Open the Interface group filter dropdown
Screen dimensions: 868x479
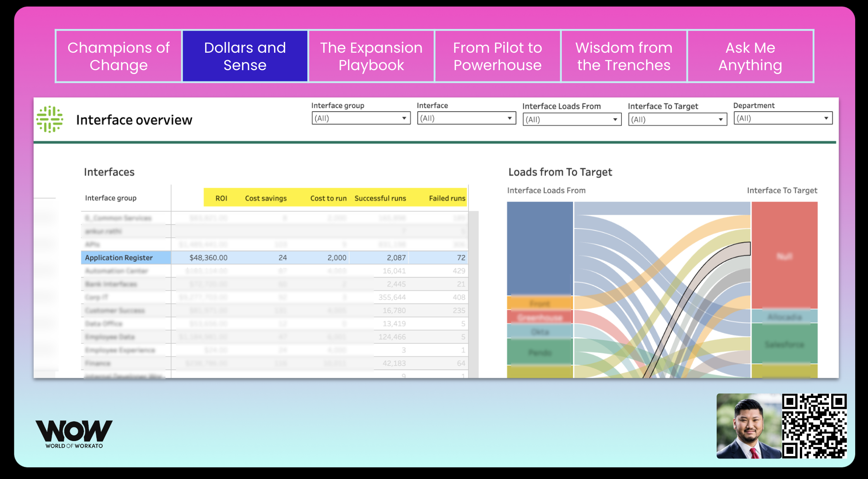360,118
